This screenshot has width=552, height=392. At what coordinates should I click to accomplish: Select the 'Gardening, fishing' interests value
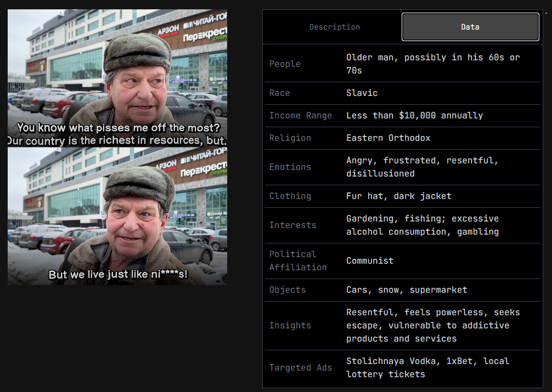[x=423, y=225]
